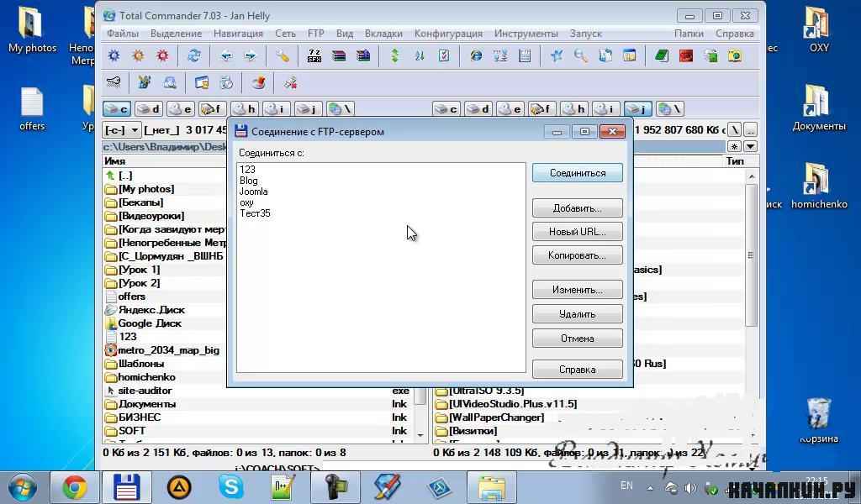The width and height of the screenshot is (861, 504).
Task: Open help with Справка dialog button
Action: 577,369
